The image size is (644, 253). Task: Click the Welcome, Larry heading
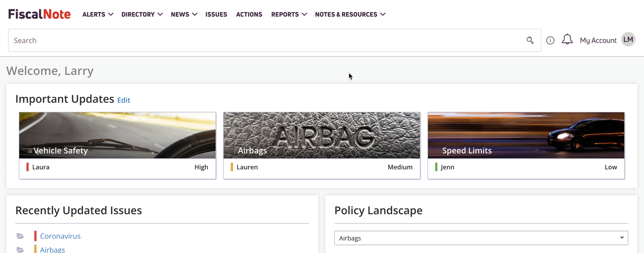(50, 71)
